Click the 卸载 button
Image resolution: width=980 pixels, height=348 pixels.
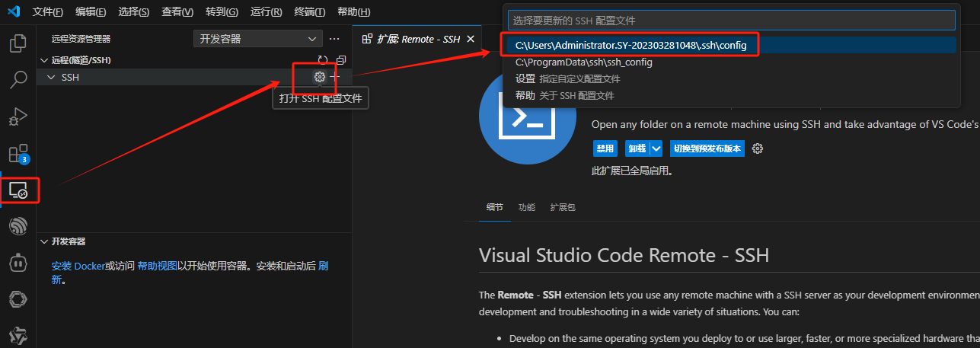(x=637, y=148)
